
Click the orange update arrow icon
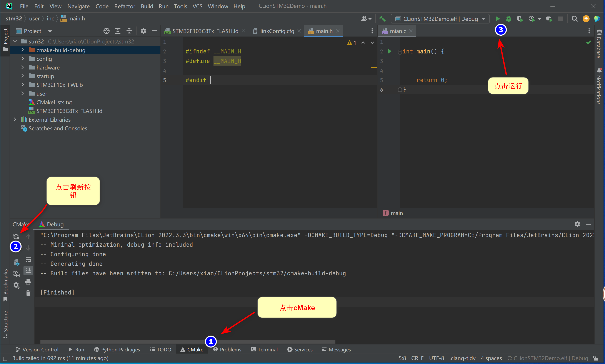coord(586,19)
